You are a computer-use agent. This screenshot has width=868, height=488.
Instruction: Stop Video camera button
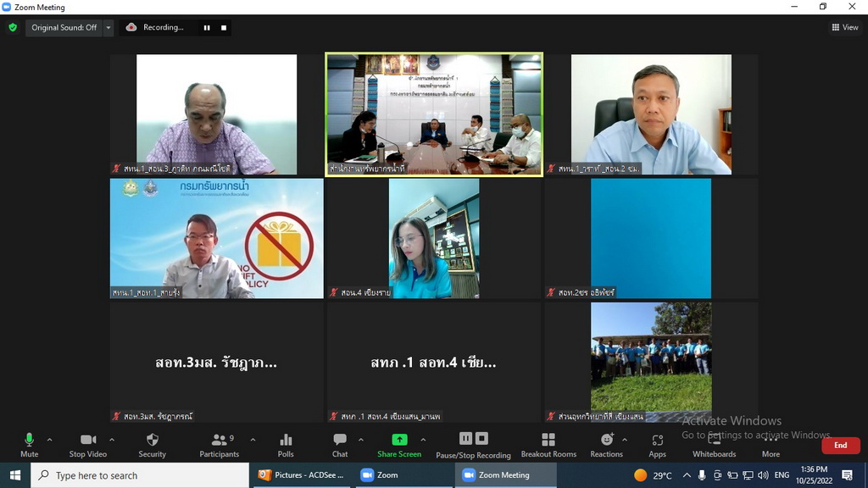(x=88, y=445)
